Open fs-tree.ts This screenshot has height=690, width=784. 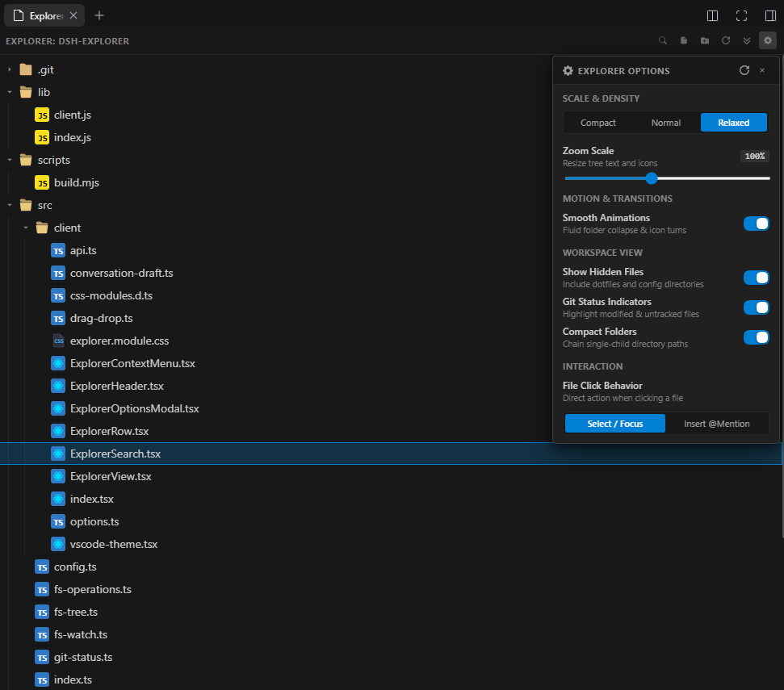click(76, 612)
